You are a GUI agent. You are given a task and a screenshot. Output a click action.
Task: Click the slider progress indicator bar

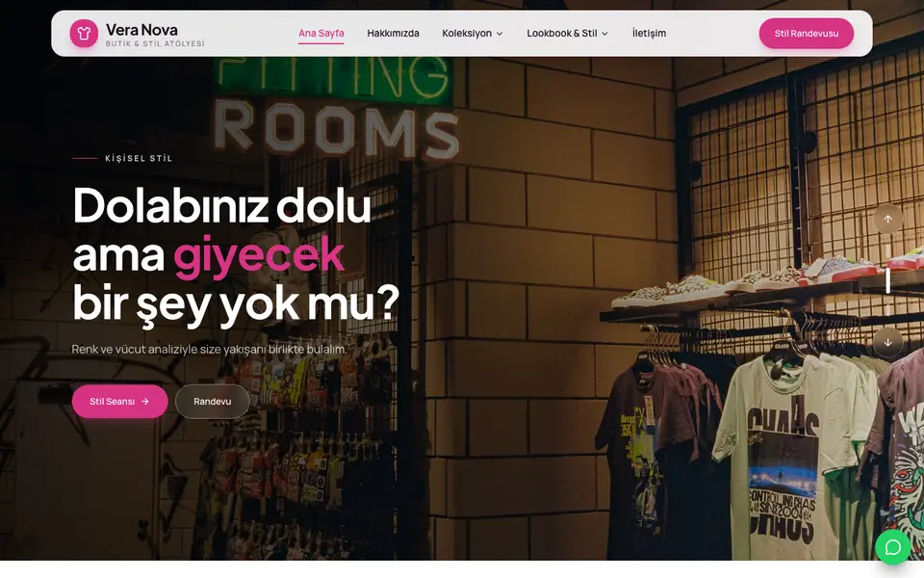pos(888,280)
